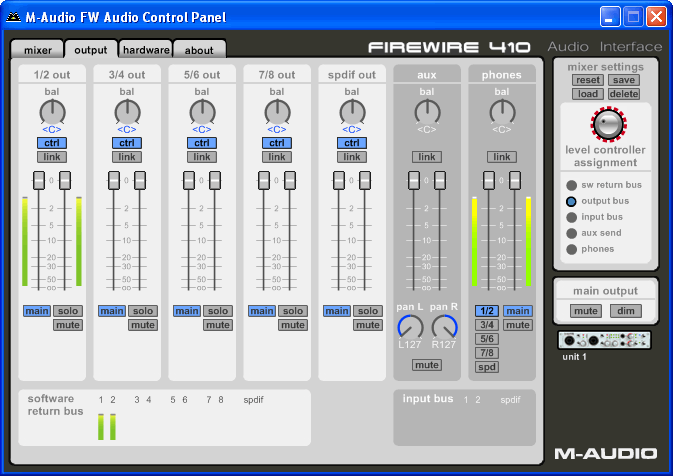Assign level controller to aux send
Viewport: 673px width, 476px height.
coord(571,233)
